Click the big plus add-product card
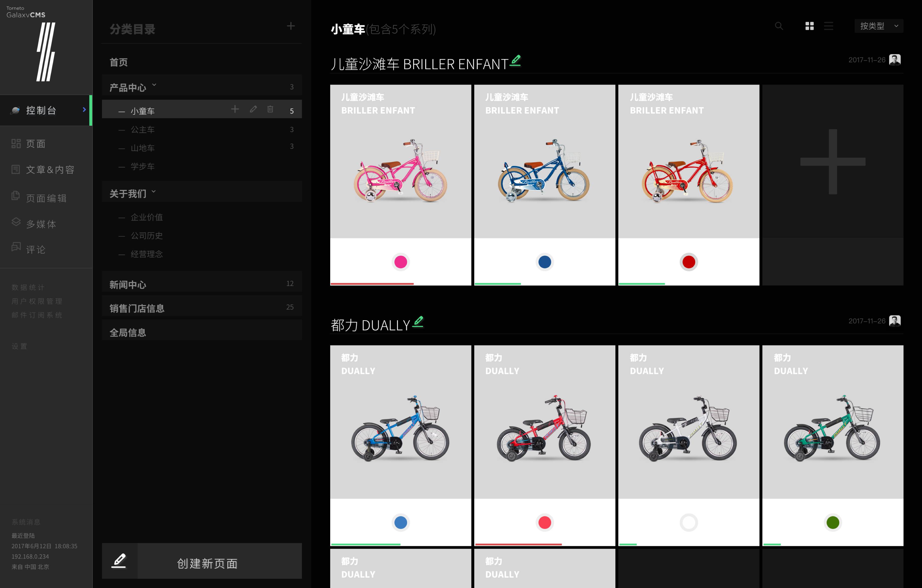 tap(833, 185)
